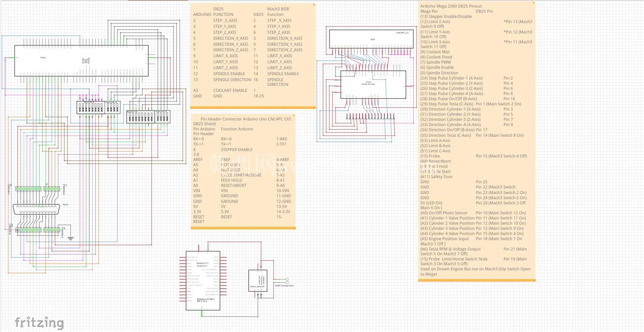The width and height of the screenshot is (644, 332).
Task: Click '(9) Coolant Mist' line
Action: tap(435, 52)
